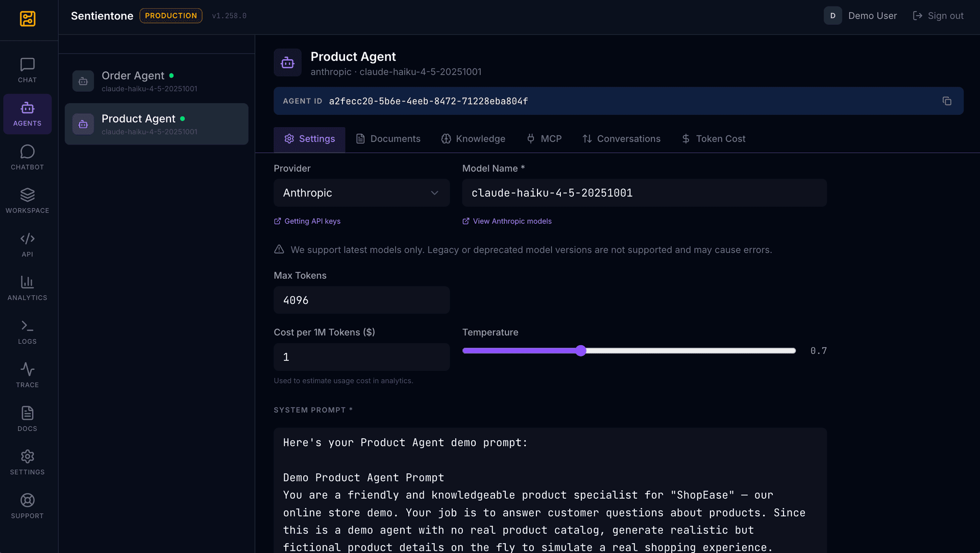
Task: Click the Order Agent robot icon
Action: pyautogui.click(x=83, y=81)
